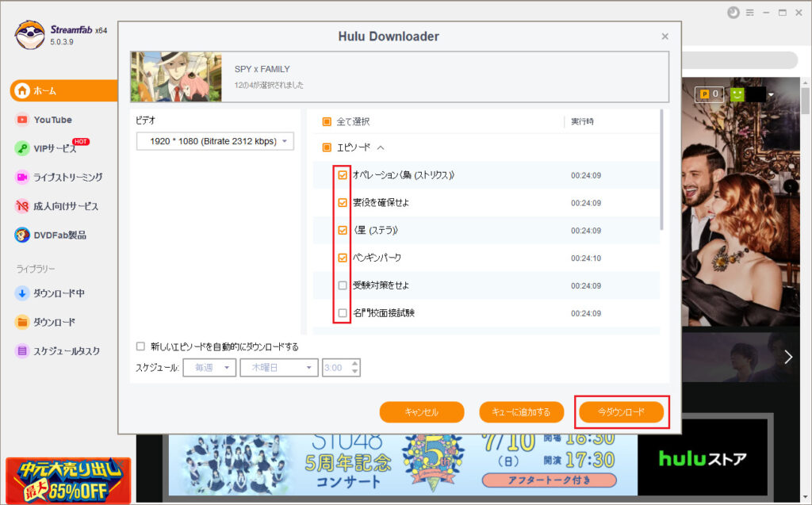Check the 受験対策をせよ episode
The image size is (812, 505).
tap(343, 285)
